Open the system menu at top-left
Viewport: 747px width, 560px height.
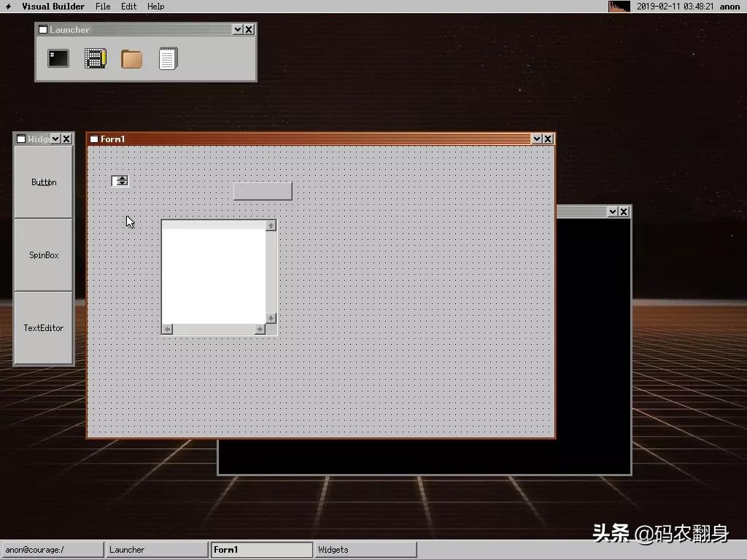click(x=9, y=7)
